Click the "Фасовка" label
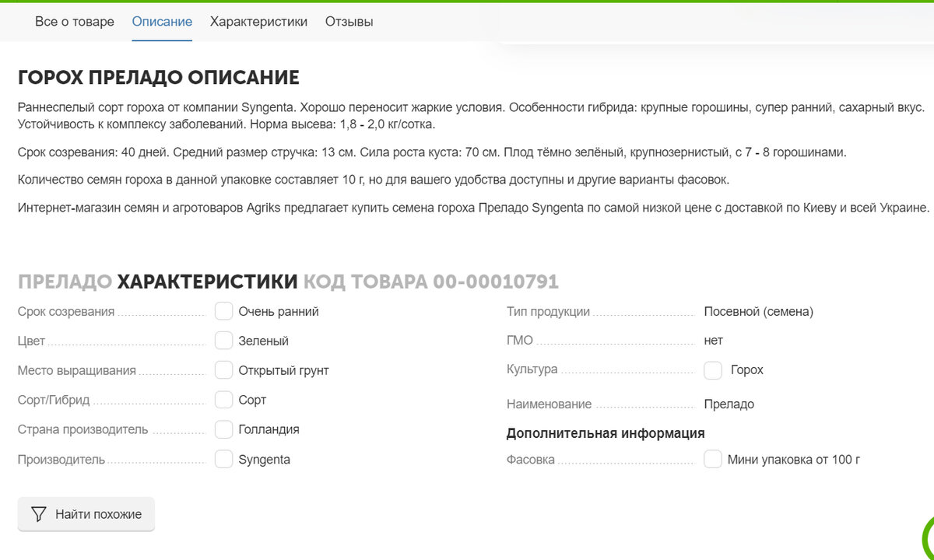The image size is (934, 560). point(531,460)
